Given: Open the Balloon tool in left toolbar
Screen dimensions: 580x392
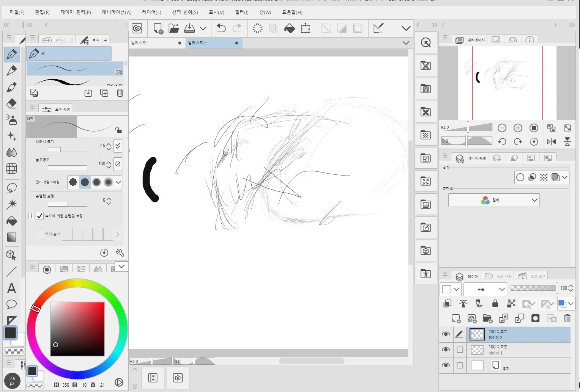Looking at the screenshot, I should [11, 304].
